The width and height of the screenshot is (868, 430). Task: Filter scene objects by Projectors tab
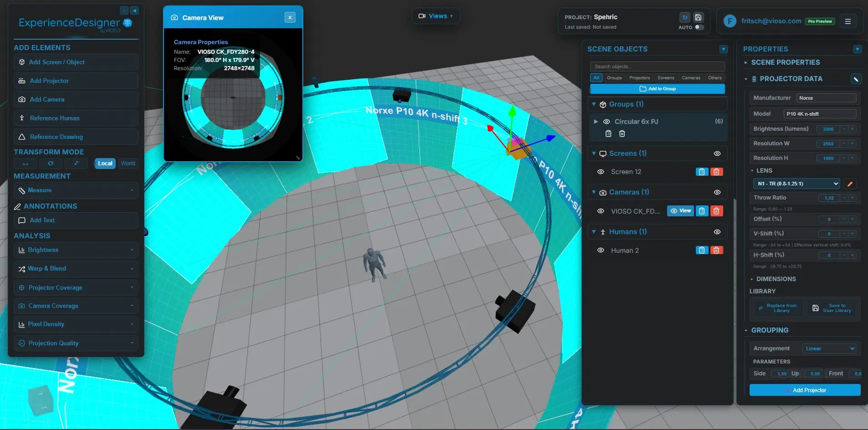[639, 78]
